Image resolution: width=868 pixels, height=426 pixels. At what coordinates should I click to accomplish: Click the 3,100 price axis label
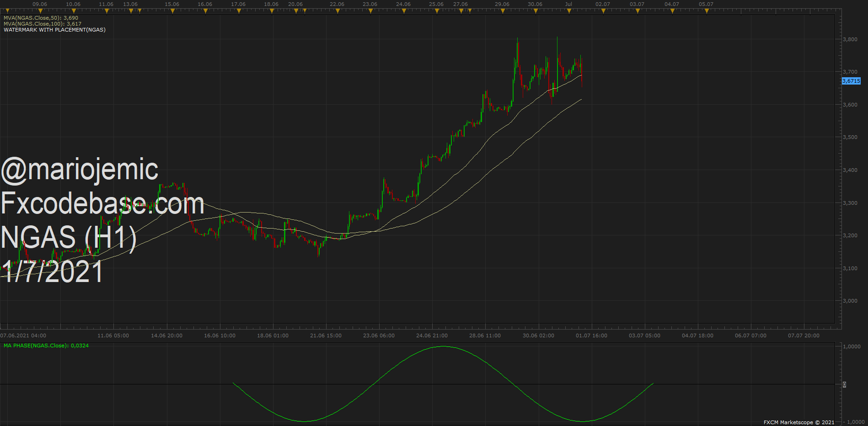coord(850,268)
